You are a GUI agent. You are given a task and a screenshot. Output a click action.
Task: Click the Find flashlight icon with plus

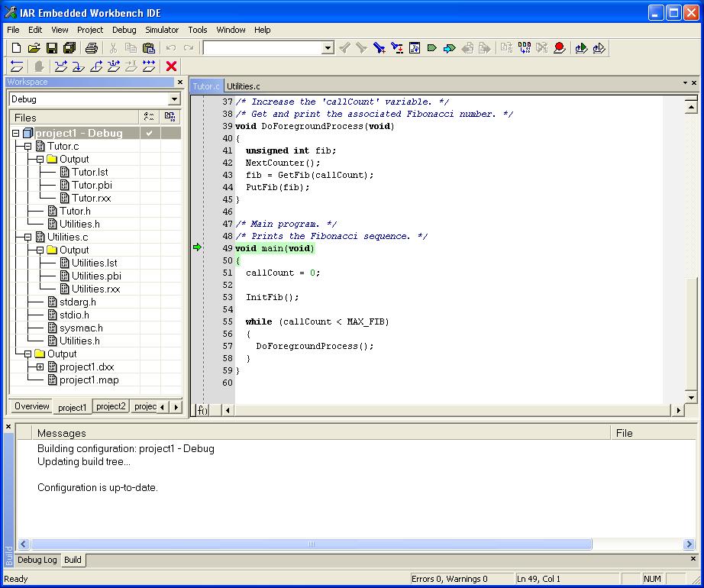click(379, 48)
